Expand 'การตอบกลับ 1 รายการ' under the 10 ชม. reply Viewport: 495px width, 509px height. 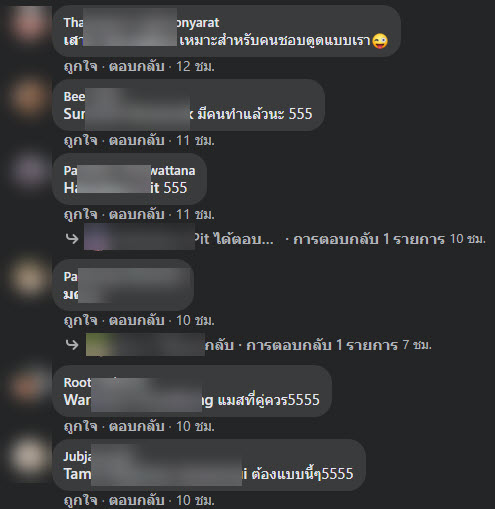[x=369, y=239]
